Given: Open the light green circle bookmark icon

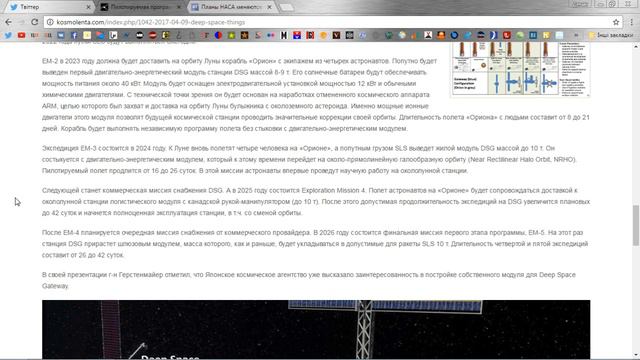Looking at the screenshot, I should 520,36.
